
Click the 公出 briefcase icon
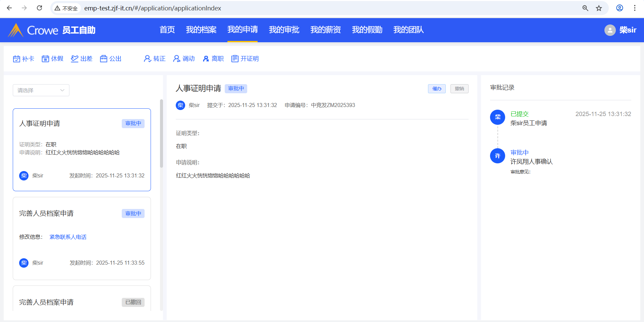104,59
